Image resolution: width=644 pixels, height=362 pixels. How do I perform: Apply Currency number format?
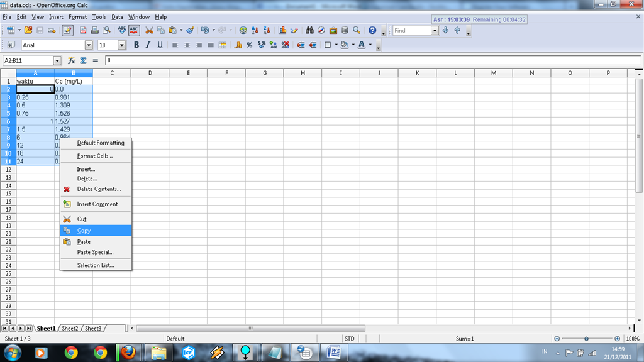[238, 45]
